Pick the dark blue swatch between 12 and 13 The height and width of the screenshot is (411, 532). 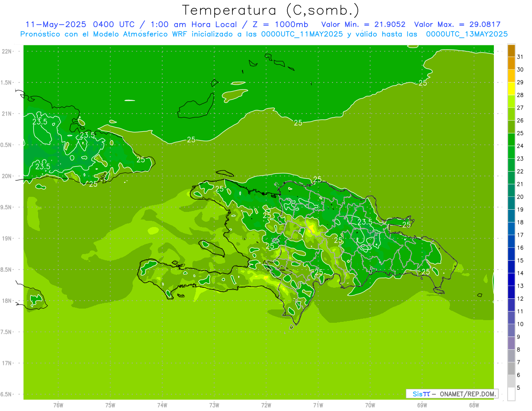click(511, 292)
